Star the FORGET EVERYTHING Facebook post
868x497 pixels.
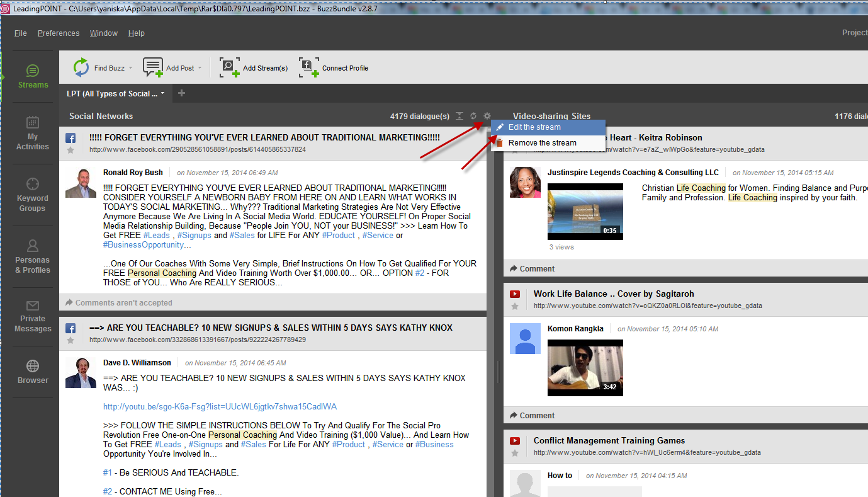coord(70,150)
